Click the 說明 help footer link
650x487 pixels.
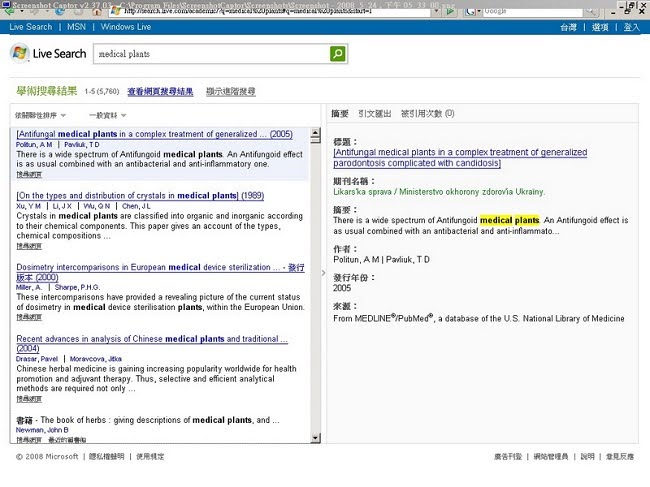[x=587, y=457]
